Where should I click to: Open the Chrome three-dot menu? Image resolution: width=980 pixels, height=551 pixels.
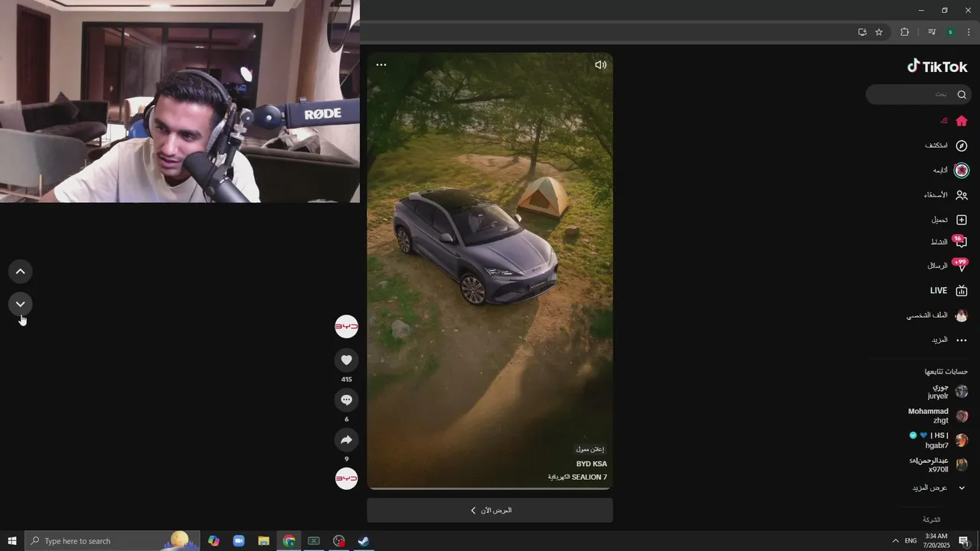[x=969, y=32]
